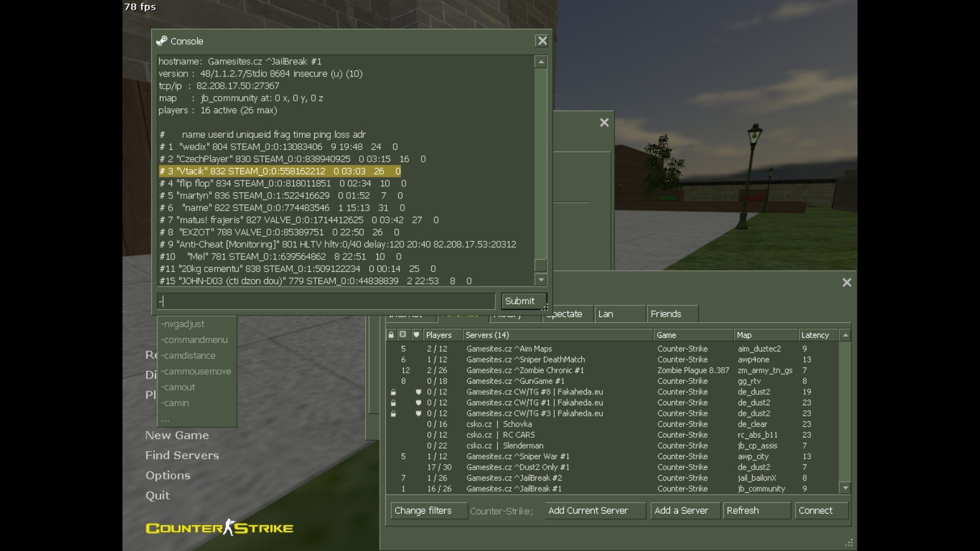
Task: Select the csko.cz | Schovka server
Action: (612, 424)
